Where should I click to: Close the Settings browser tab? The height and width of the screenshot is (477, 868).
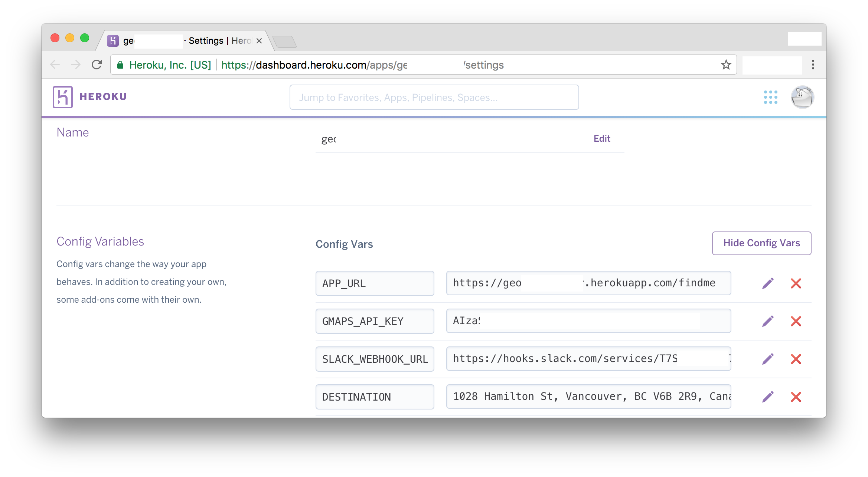pyautogui.click(x=259, y=41)
